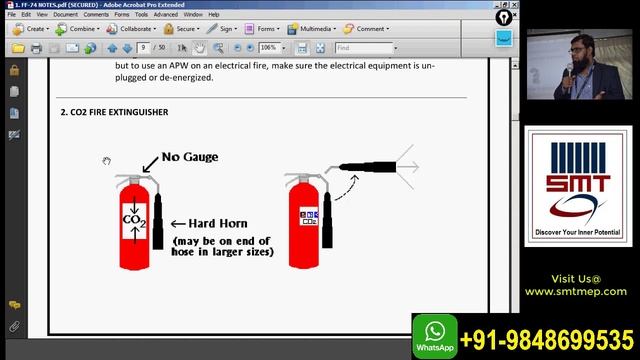This screenshot has width=640, height=360.
Task: Click the greyed Save icon
Action: [x=54, y=48]
